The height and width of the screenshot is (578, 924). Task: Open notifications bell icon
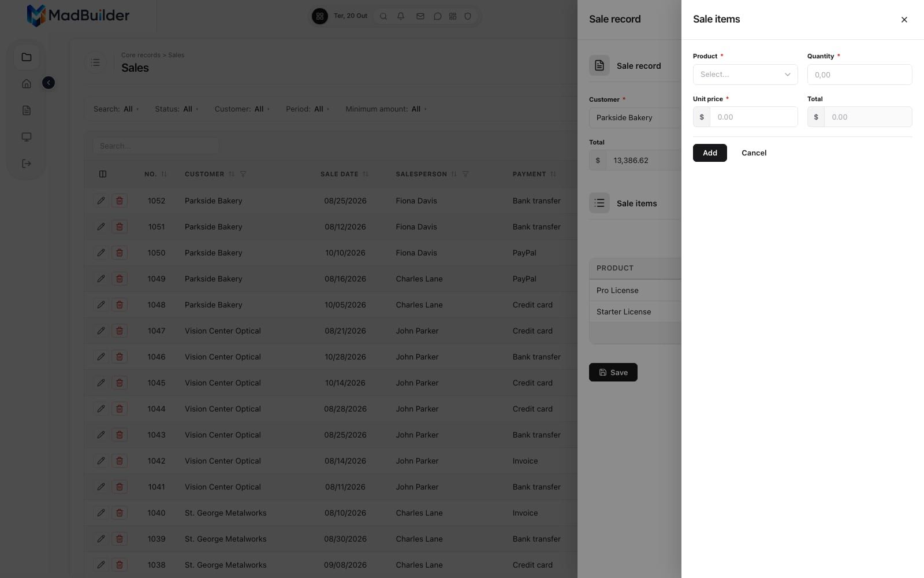[401, 16]
